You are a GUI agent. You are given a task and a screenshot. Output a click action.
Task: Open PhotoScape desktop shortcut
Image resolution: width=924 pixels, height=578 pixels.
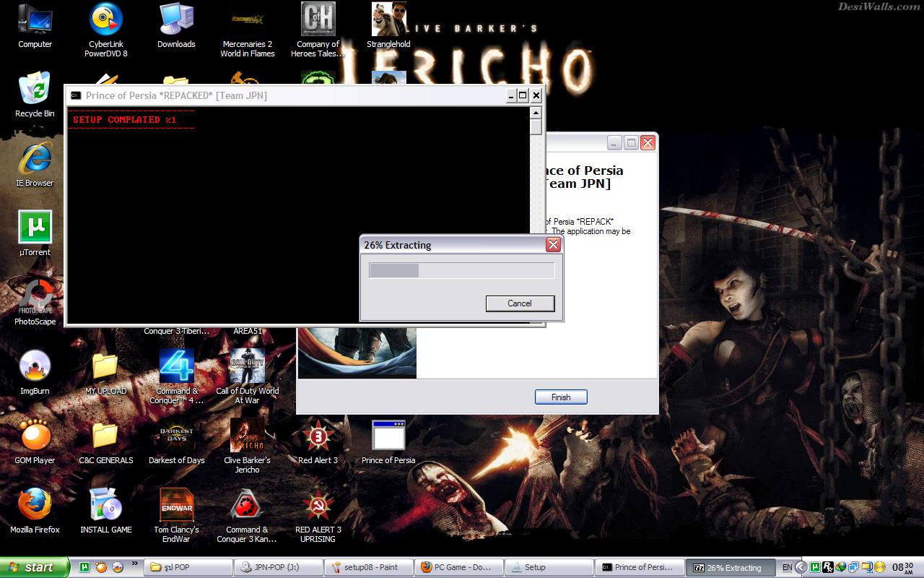[35, 303]
